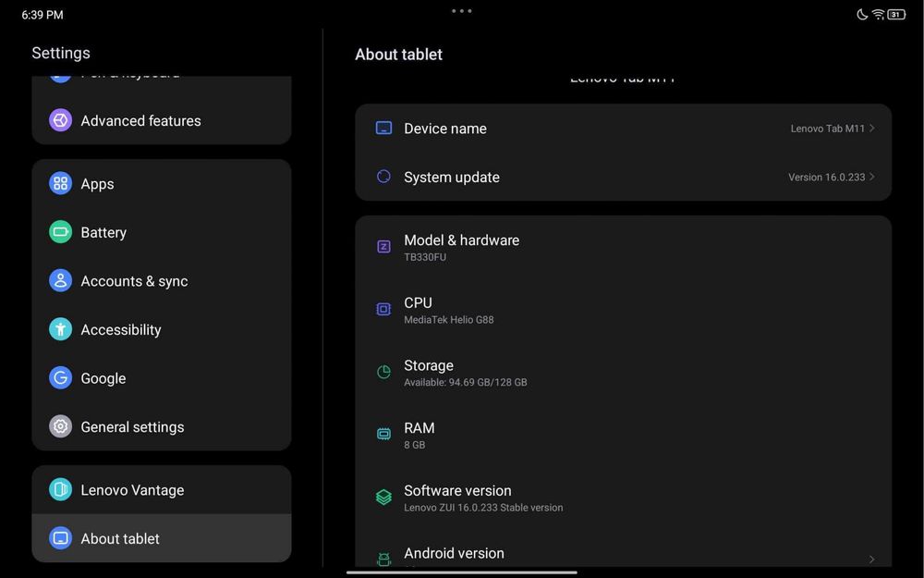The image size is (924, 578).
Task: Tap the 6:39 PM clock
Action: click(x=43, y=15)
